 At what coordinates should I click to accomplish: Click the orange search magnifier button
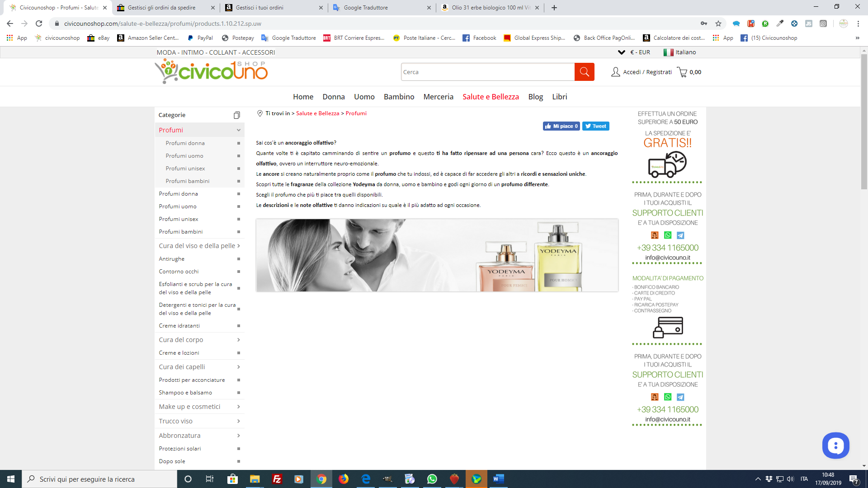(584, 72)
